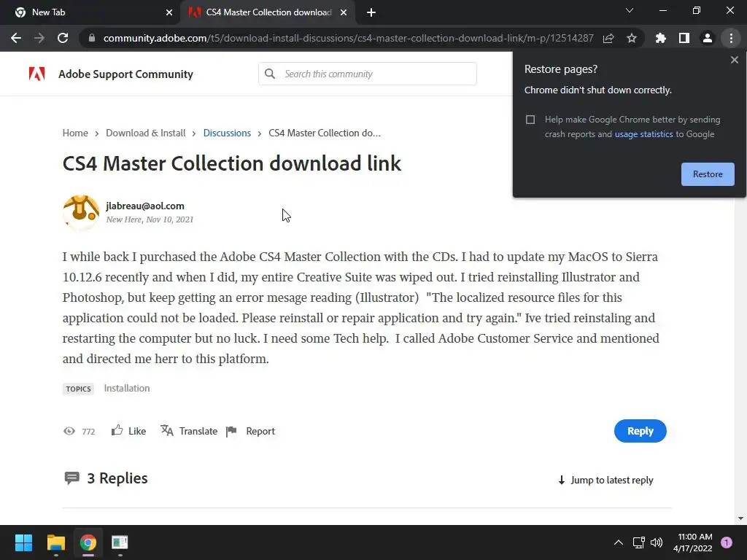Enable sending crash reports checkbox
747x560 pixels.
tap(530, 120)
